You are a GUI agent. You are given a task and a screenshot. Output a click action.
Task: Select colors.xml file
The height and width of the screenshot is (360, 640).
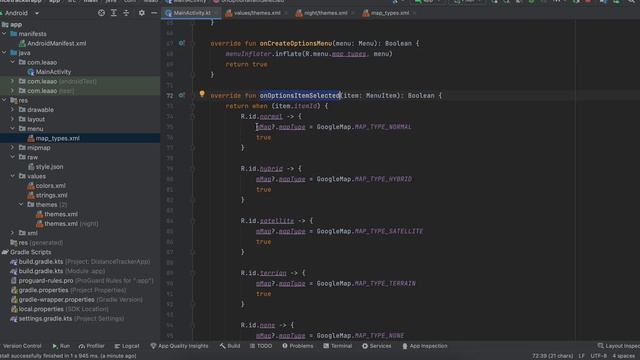point(50,186)
